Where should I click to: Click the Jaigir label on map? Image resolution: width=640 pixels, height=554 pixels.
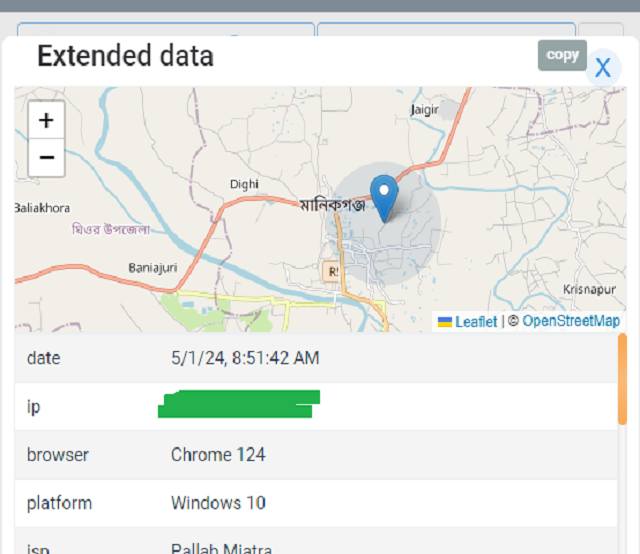425,110
